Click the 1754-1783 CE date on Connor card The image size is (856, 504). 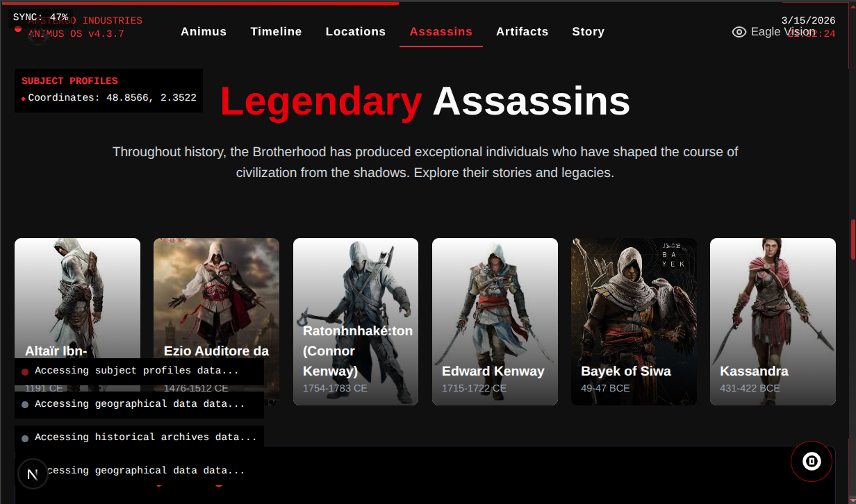coord(335,388)
